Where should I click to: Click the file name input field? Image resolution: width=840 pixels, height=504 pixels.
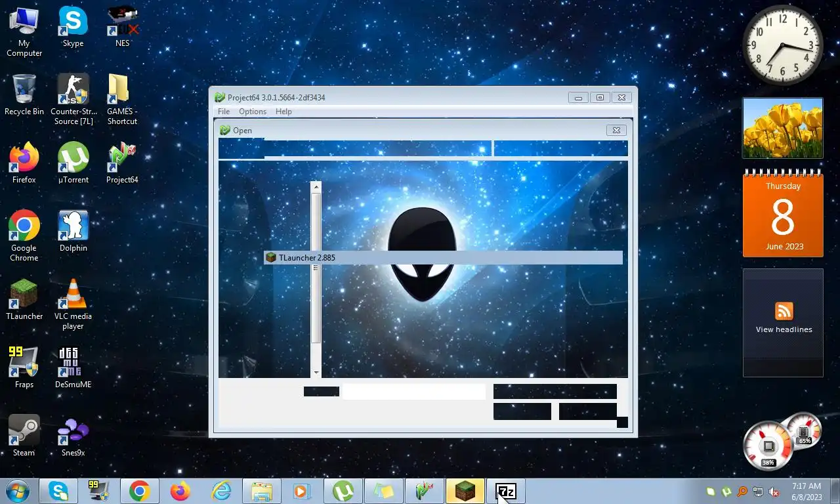pyautogui.click(x=414, y=392)
